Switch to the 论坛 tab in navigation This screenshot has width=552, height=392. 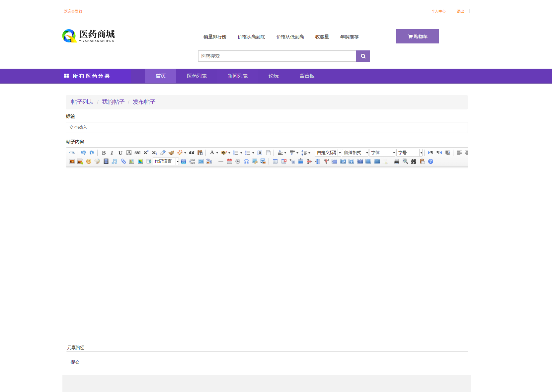[x=273, y=76]
